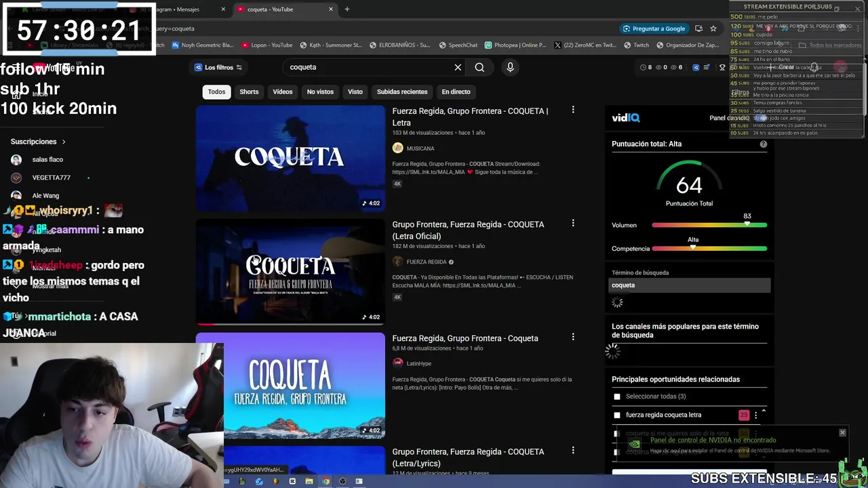Start voice search with microphone icon

click(510, 67)
